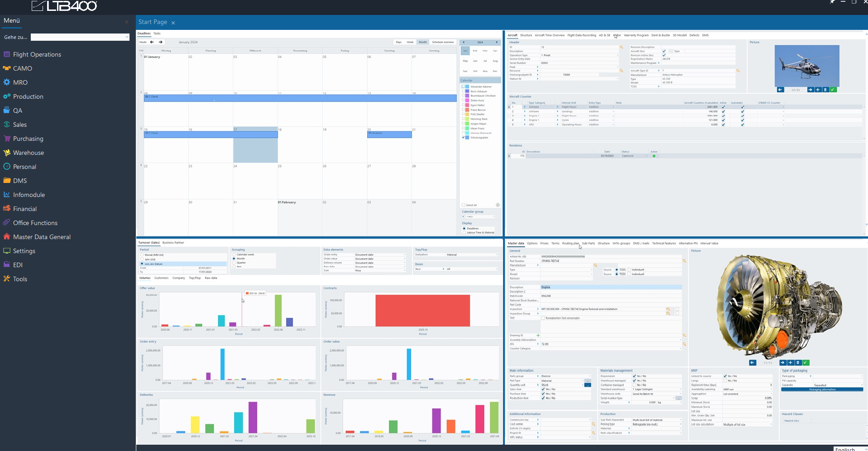The height and width of the screenshot is (451, 868).
Task: Open the Flight Operations module
Action: (x=37, y=54)
